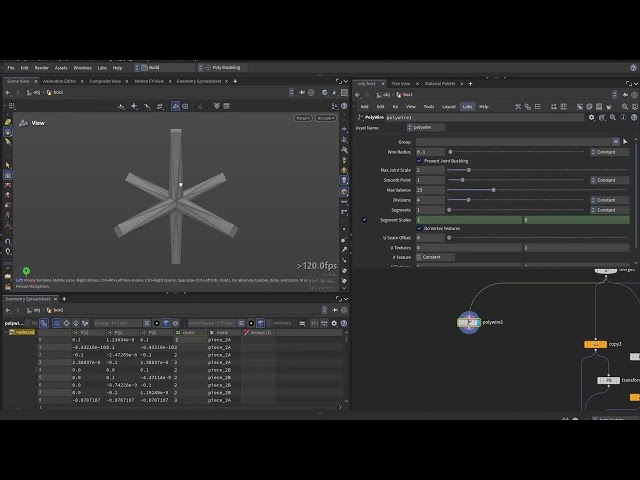The width and height of the screenshot is (640, 480).
Task: Switch to the Motion FX View tab
Action: coord(149,81)
